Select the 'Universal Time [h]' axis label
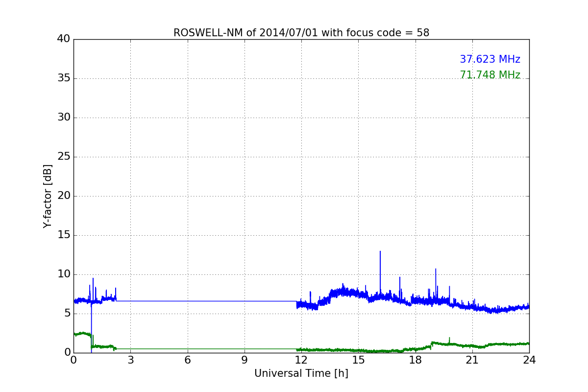588x392 pixels. [301, 373]
